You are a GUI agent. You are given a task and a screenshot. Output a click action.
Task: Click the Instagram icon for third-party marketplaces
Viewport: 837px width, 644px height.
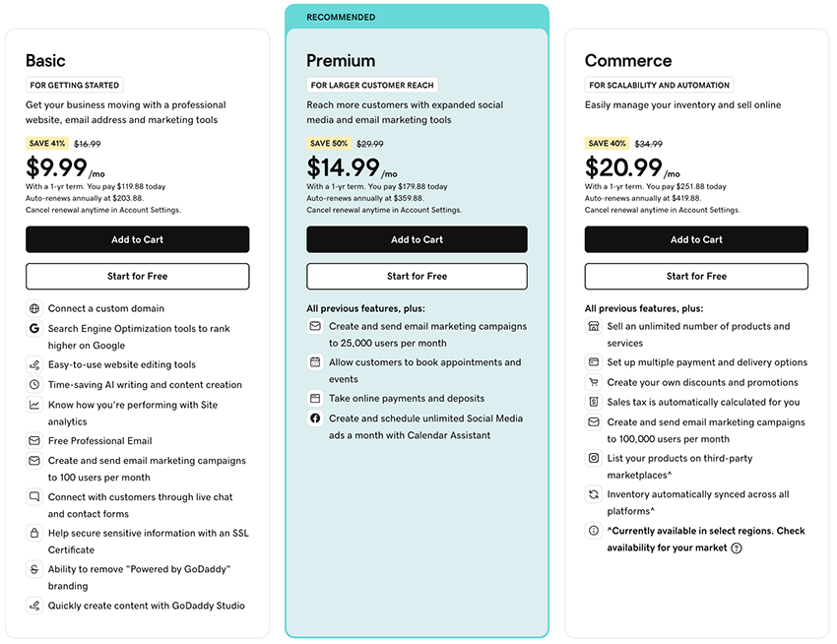pos(594,458)
